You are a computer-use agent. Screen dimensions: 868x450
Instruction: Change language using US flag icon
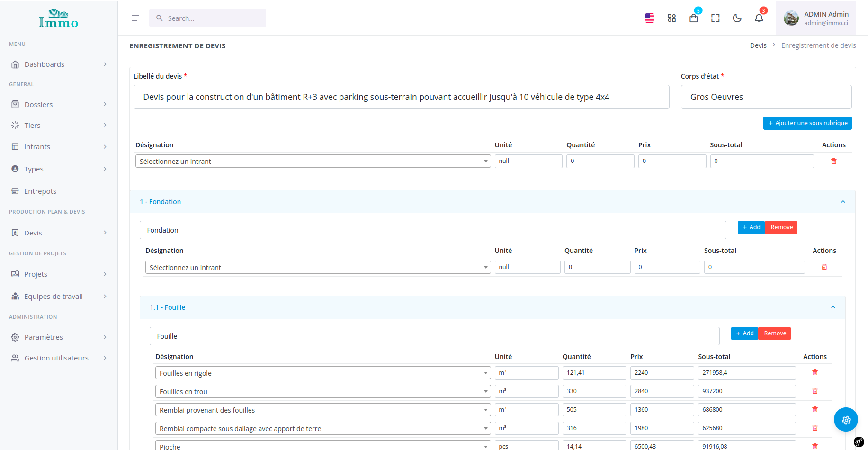[650, 18]
